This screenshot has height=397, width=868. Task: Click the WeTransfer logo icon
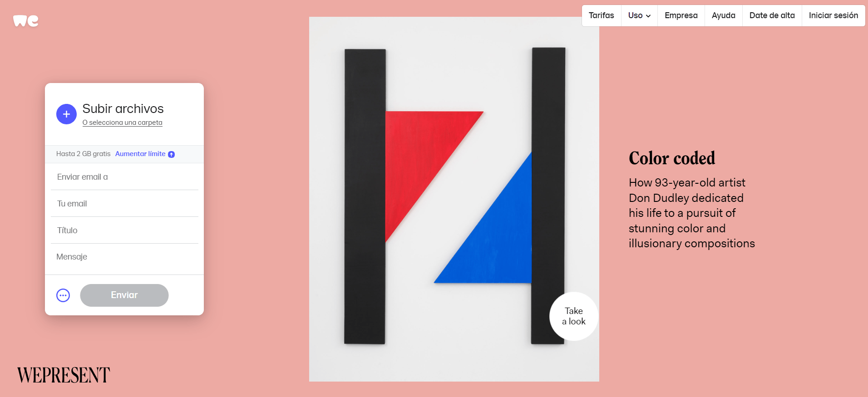[x=26, y=21]
